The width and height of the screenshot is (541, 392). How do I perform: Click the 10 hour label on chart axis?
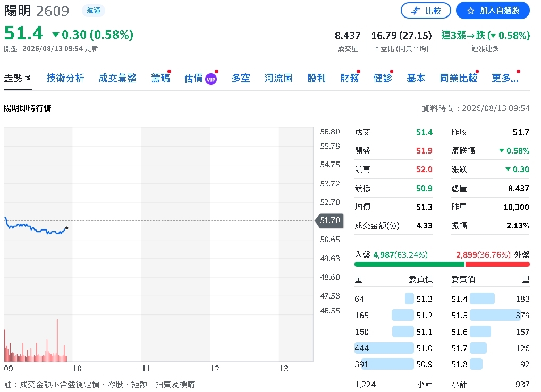click(x=77, y=369)
